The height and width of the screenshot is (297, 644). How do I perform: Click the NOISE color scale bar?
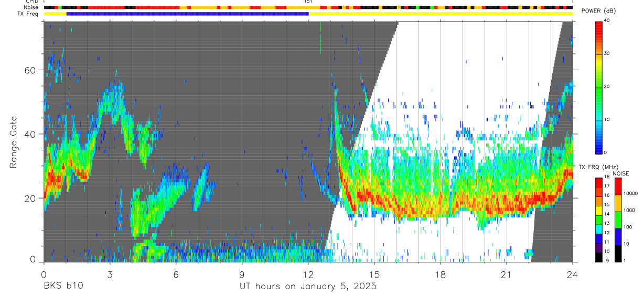tap(618, 219)
